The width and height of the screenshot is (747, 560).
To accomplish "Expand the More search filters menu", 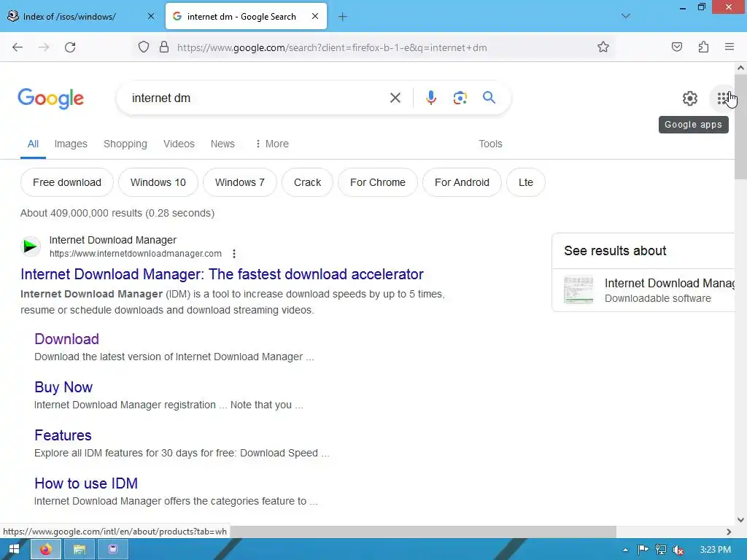I will (x=272, y=144).
